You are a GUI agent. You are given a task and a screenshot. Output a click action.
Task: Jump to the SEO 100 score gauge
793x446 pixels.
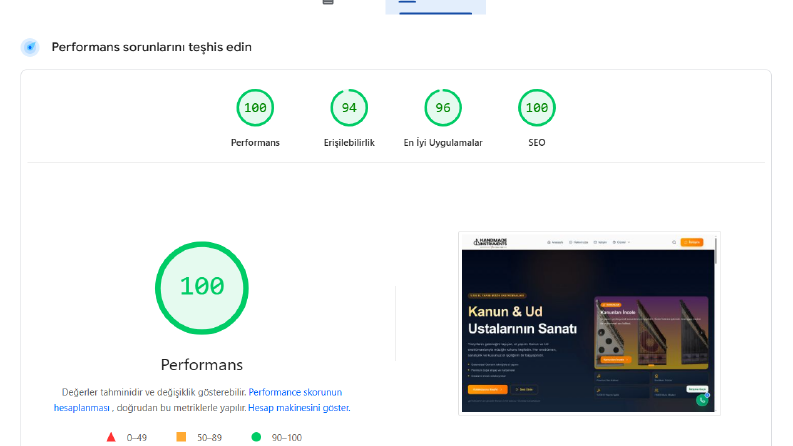[x=537, y=108]
